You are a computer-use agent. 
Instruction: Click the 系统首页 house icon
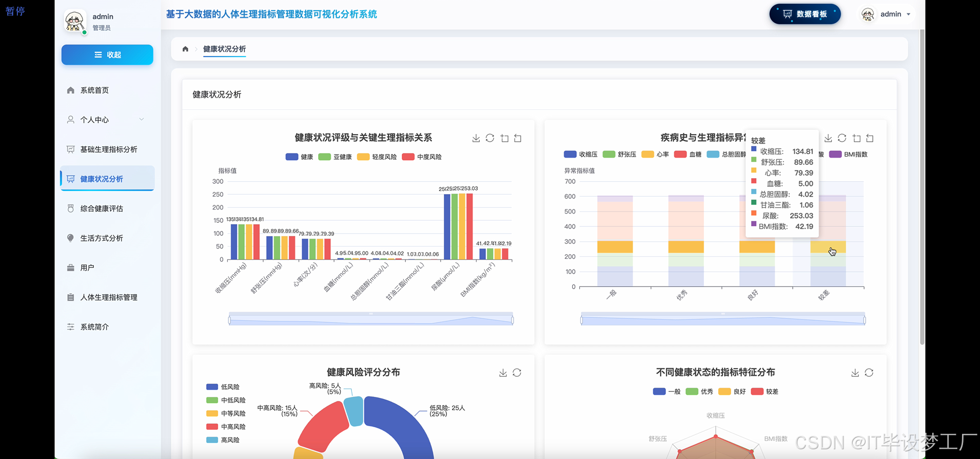click(71, 90)
